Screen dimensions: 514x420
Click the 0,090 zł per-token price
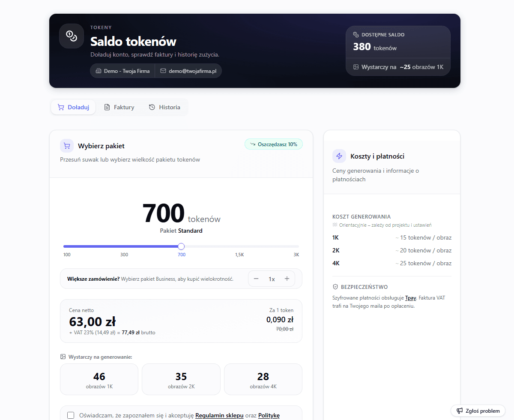(x=280, y=319)
